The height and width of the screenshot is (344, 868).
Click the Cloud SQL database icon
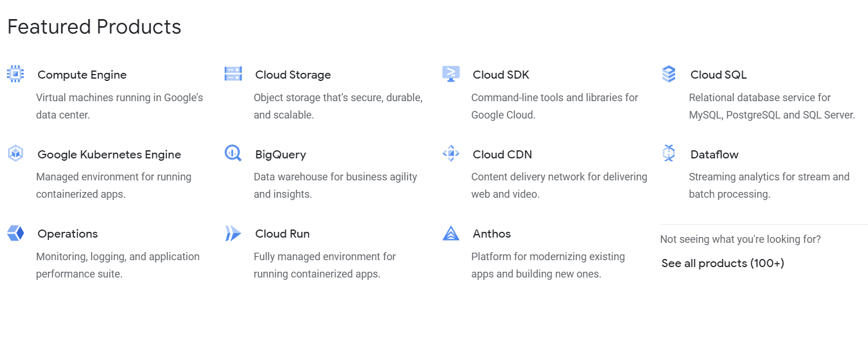pos(668,74)
